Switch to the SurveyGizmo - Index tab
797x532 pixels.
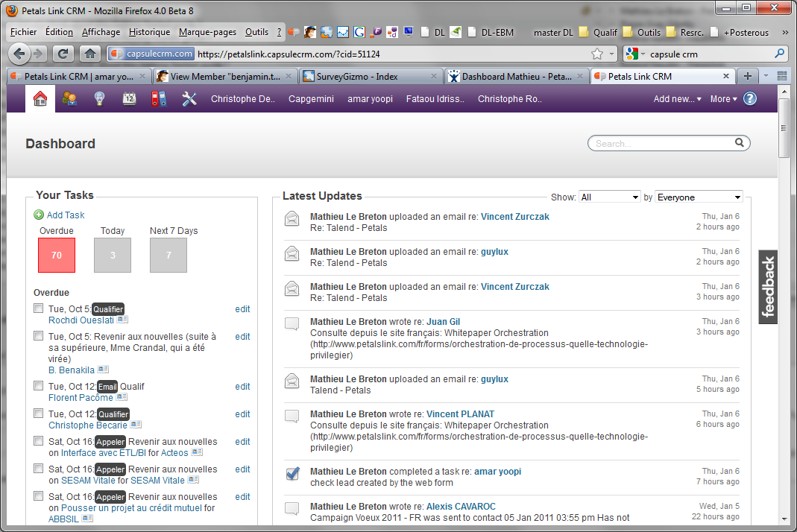pos(369,77)
